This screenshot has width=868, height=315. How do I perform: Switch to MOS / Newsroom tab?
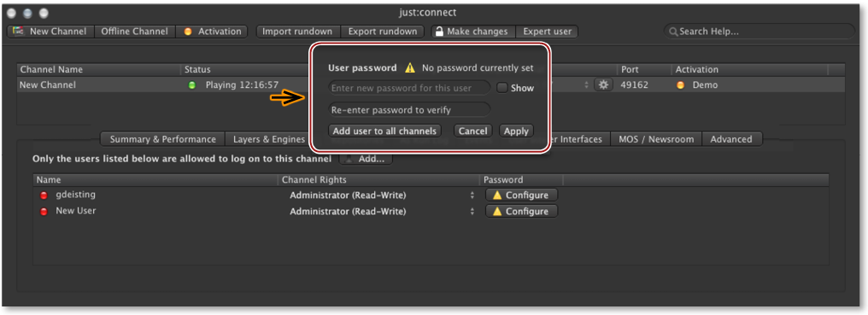[656, 139]
